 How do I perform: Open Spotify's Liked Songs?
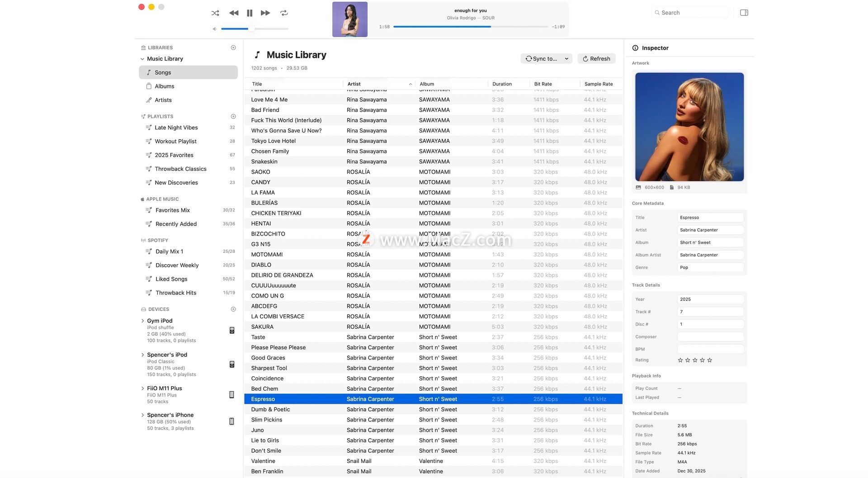coord(188,279)
